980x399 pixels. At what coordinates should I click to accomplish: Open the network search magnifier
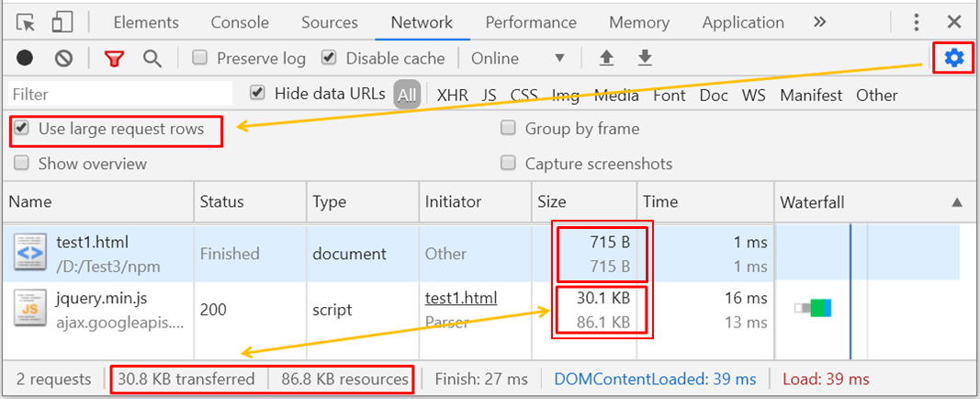tap(152, 58)
